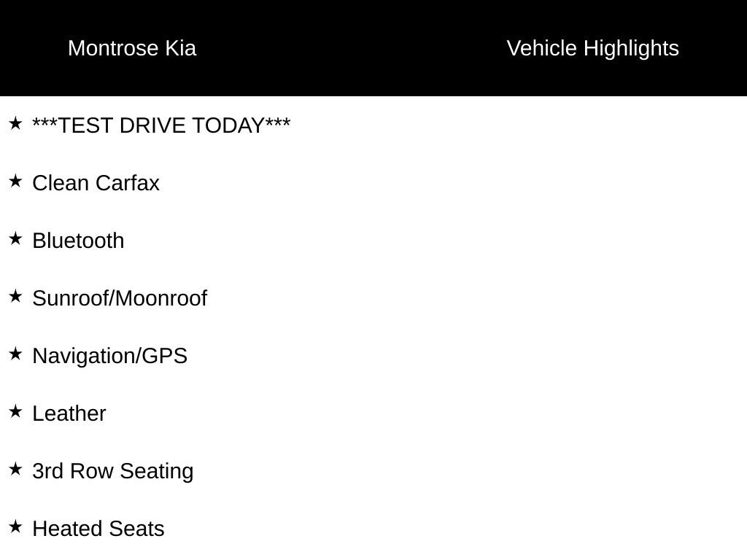Click the trailing asterisks after TODAY
This screenshot has width=747, height=560.
[x=278, y=122]
